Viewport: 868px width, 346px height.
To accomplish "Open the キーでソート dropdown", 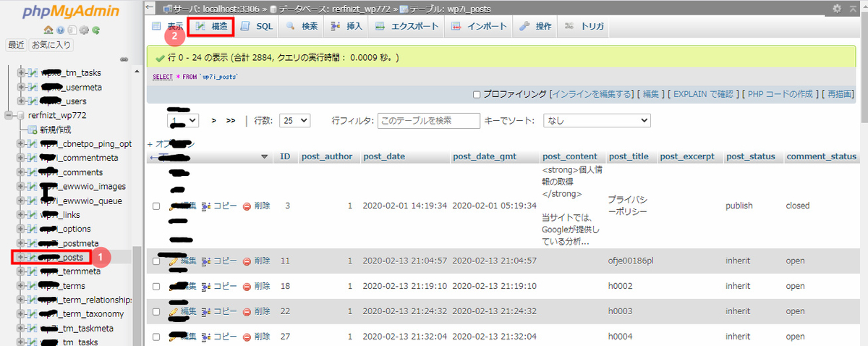I will coord(597,121).
